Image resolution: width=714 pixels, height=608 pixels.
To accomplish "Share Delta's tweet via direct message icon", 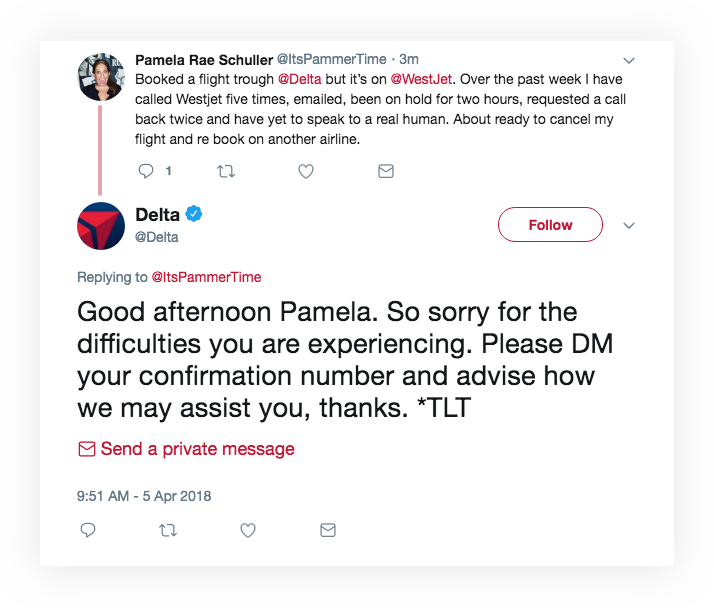I will 327,530.
